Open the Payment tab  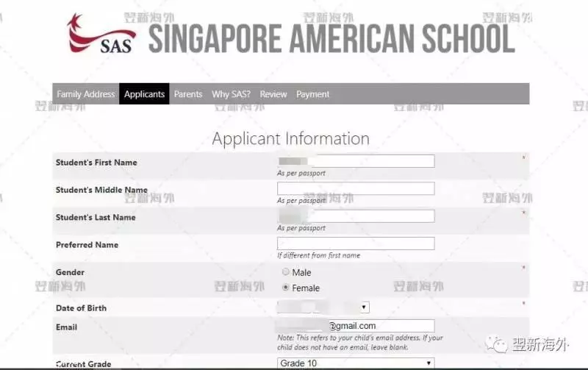click(x=313, y=94)
